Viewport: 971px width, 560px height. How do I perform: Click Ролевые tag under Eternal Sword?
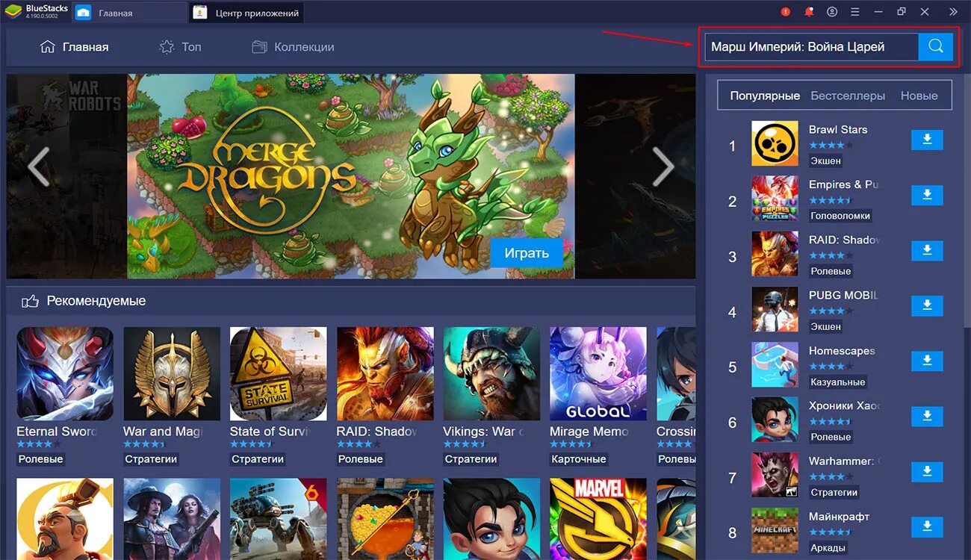(x=40, y=459)
